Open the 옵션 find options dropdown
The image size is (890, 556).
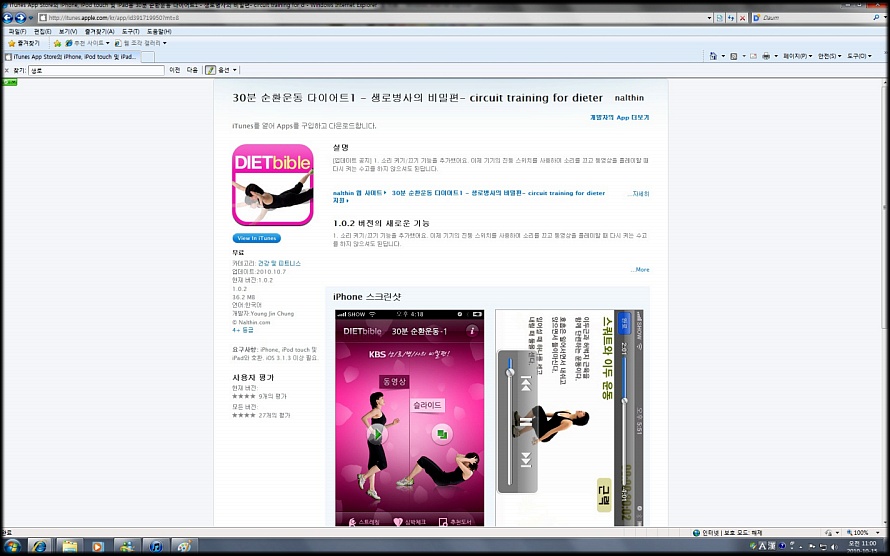[x=227, y=70]
